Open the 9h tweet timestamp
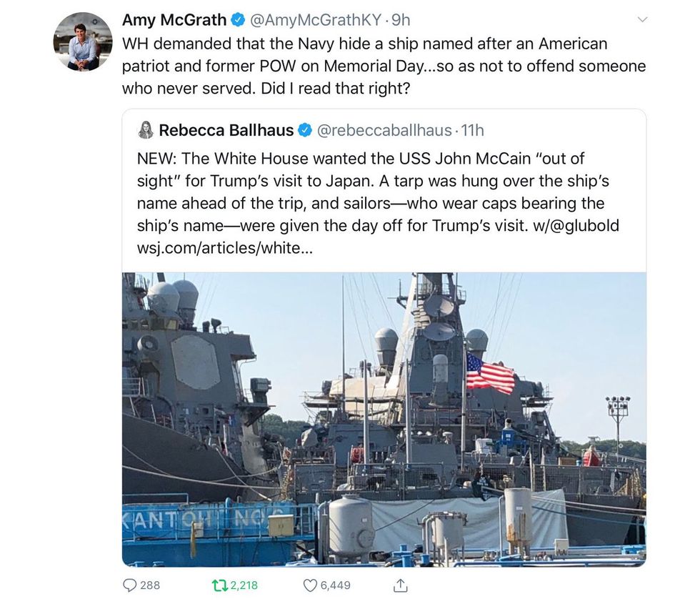The height and width of the screenshot is (604, 700). click(x=401, y=20)
